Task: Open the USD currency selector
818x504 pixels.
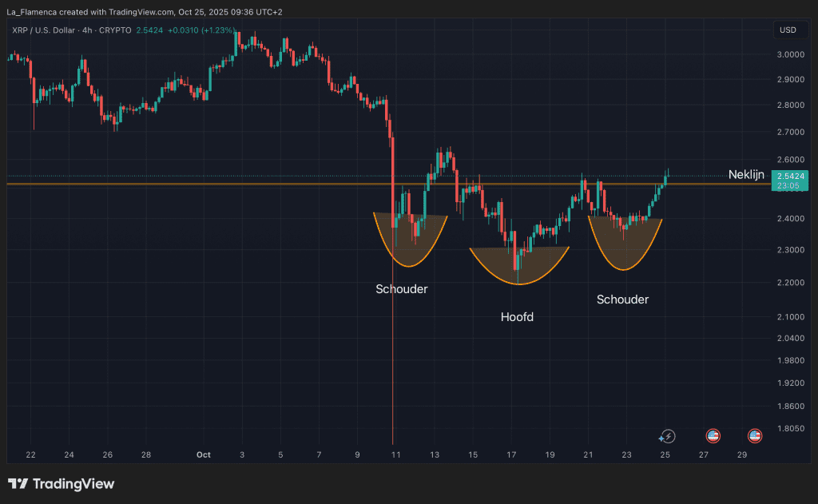Action: [788, 30]
